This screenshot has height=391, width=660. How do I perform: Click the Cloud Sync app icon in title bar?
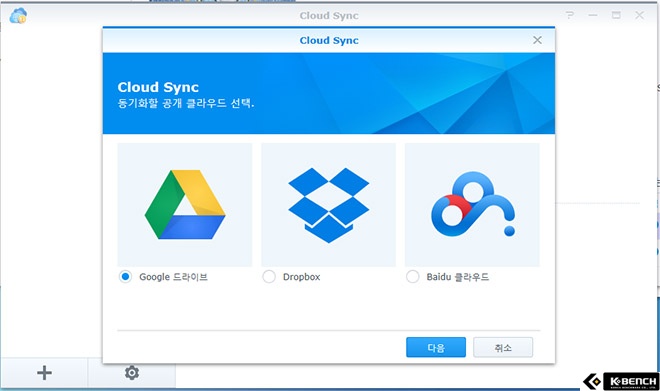(18, 16)
